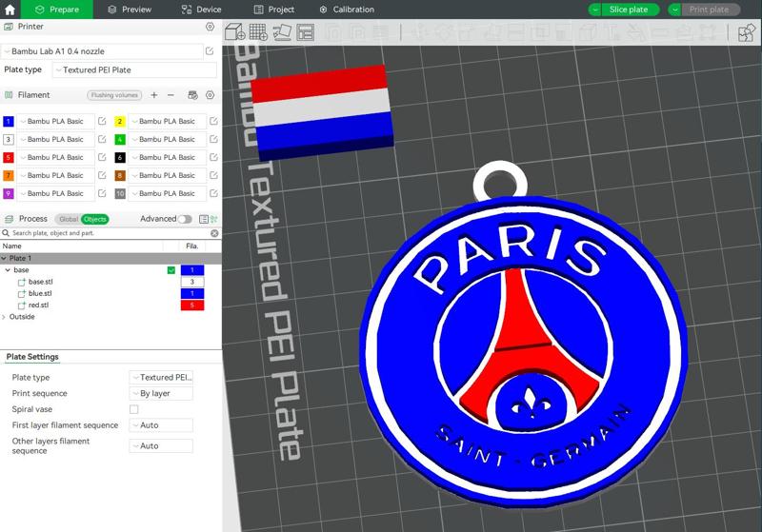Edit filament 8 preset
Viewport: 762px width, 532px height.
pyautogui.click(x=213, y=175)
